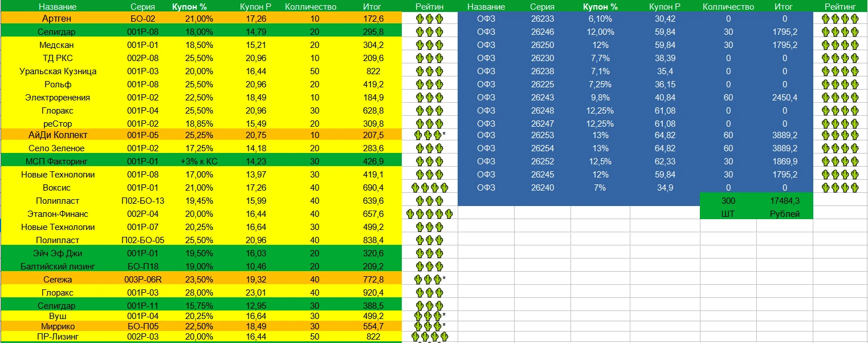The width and height of the screenshot is (868, 343).
Task: Click the cactus rating for МСП Факторинг
Action: coord(429,162)
